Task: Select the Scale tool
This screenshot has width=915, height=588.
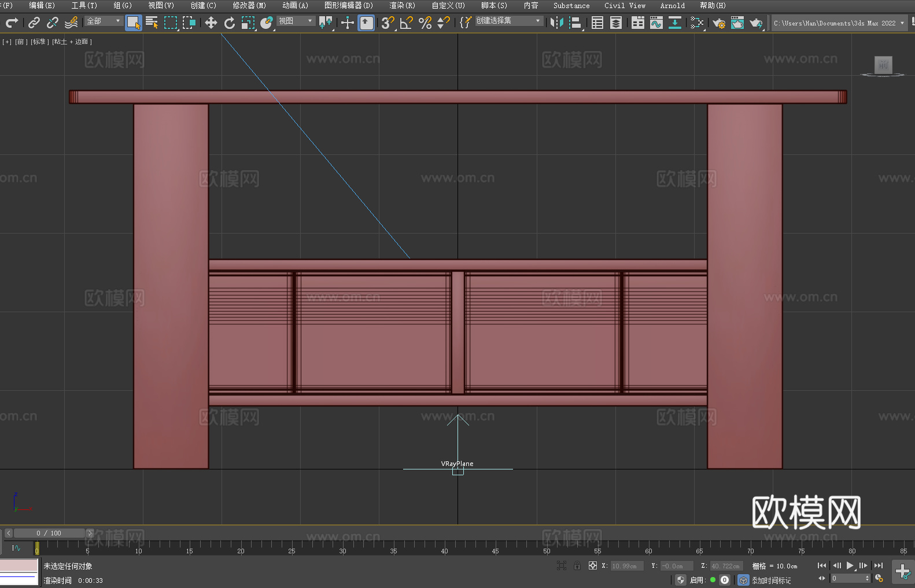Action: point(248,23)
